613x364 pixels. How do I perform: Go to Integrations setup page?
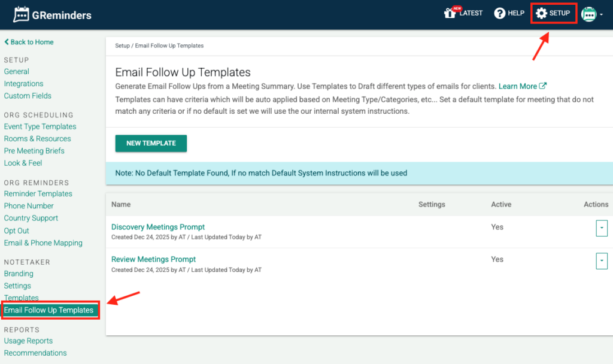[x=23, y=84]
